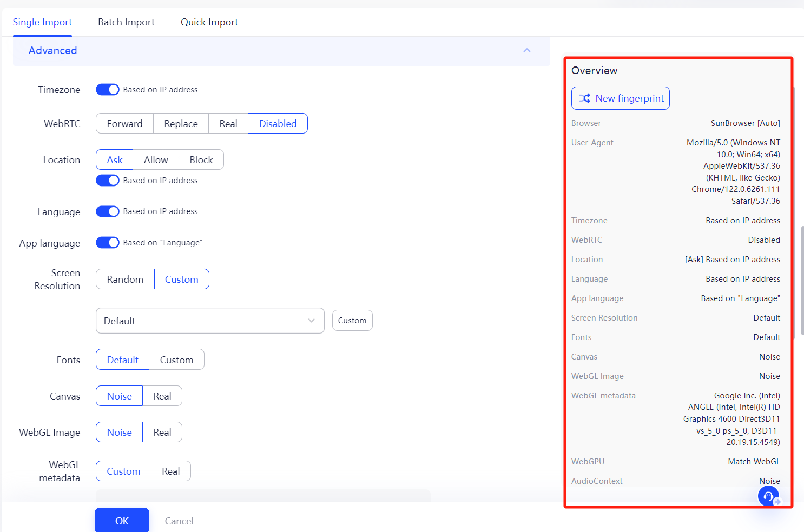Screen dimensions: 804x532
Task: Switch to the Batch Import tab
Action: click(126, 22)
